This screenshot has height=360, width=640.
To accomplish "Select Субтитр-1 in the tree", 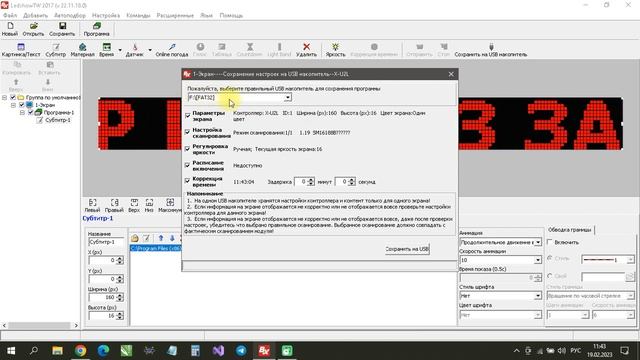I will (x=58, y=120).
